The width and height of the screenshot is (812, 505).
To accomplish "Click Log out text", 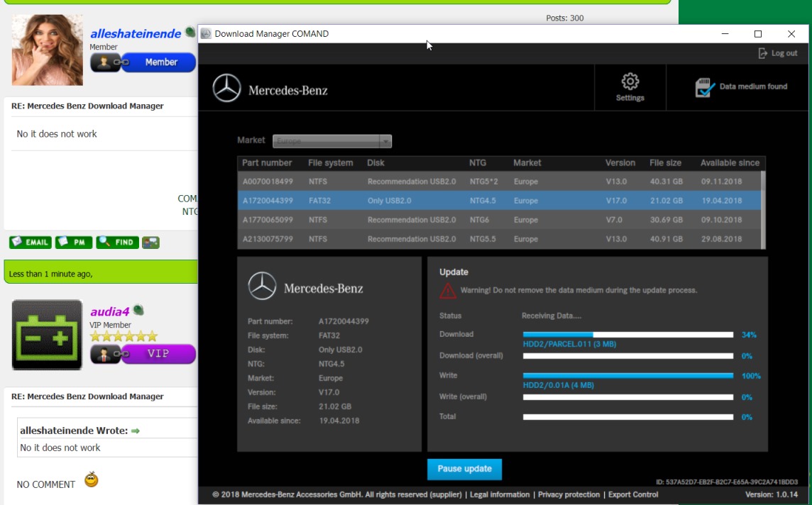I will (784, 52).
